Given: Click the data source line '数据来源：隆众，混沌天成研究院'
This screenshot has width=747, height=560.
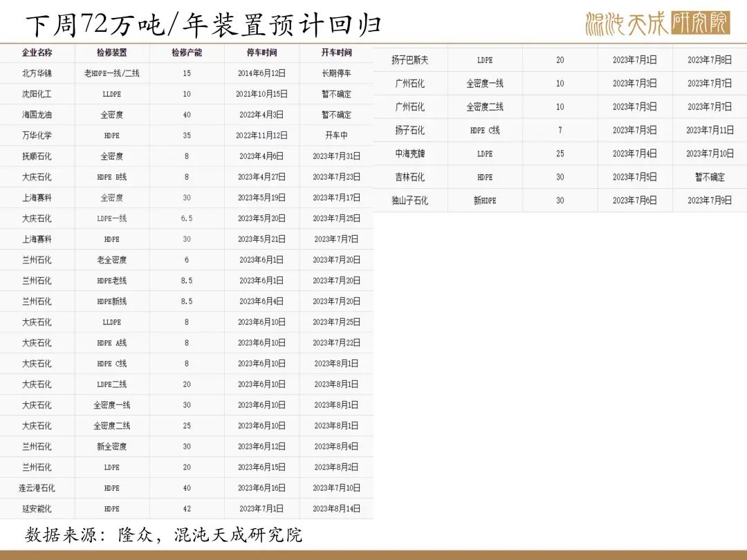Looking at the screenshot, I should click(x=163, y=534).
